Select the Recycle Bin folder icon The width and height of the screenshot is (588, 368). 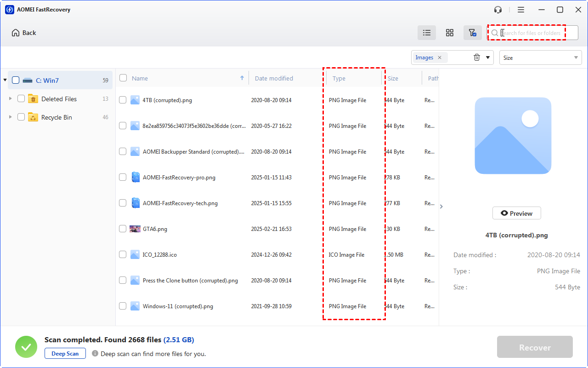click(33, 117)
